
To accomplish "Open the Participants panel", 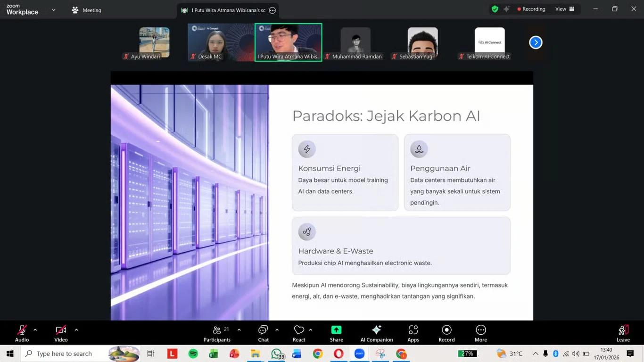I will 217,333.
